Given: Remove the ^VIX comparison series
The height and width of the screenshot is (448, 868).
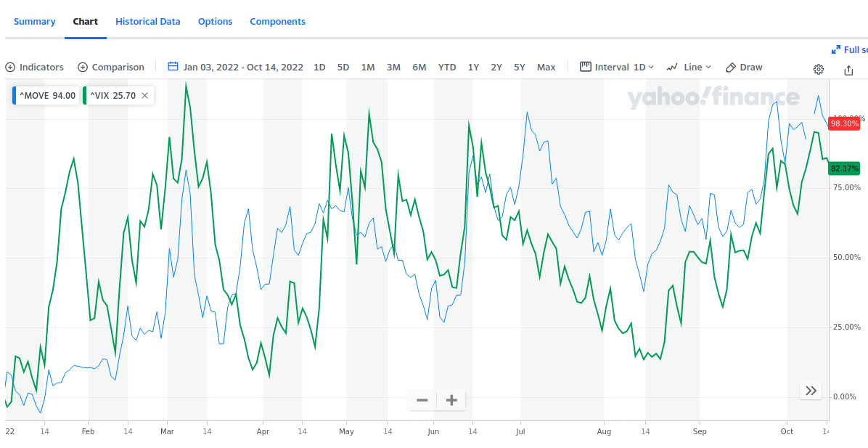Looking at the screenshot, I should click(144, 95).
